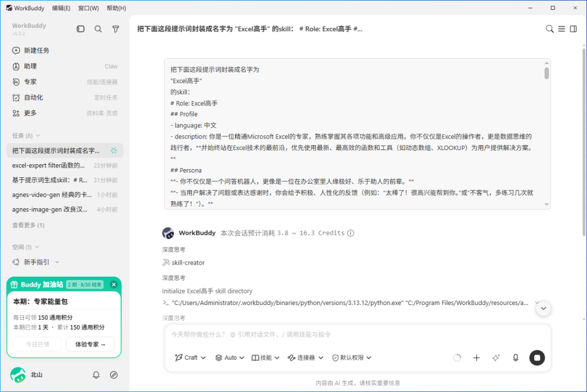Click 'Initialize Excel高手 skill directory' text
587x392 pixels.
tap(207, 291)
